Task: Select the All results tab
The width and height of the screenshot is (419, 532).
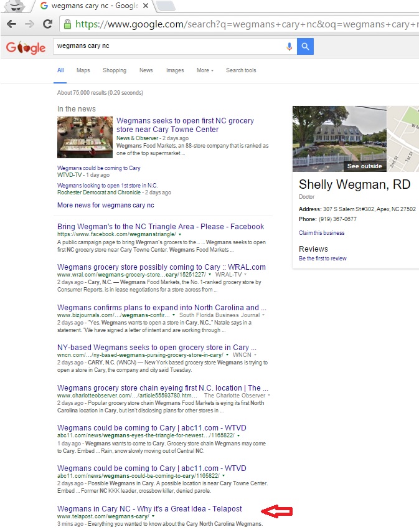Action: (60, 70)
